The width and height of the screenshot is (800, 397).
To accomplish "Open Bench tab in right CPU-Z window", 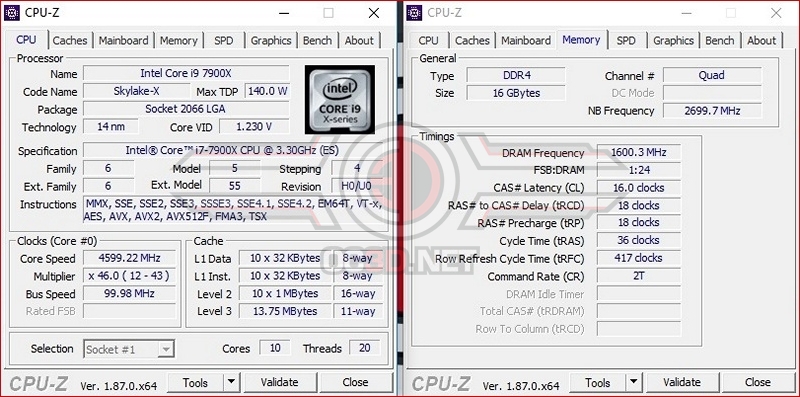I will pyautogui.click(x=720, y=40).
